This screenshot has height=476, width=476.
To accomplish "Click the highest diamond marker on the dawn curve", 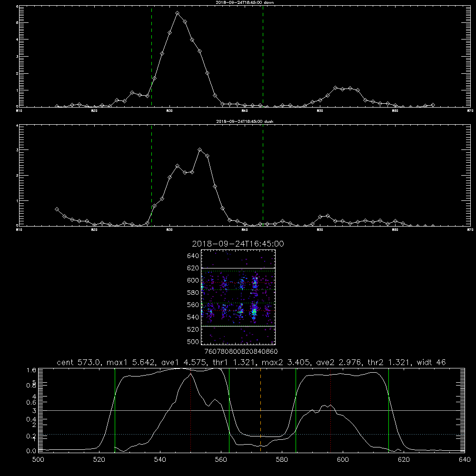I will pyautogui.click(x=177, y=13).
